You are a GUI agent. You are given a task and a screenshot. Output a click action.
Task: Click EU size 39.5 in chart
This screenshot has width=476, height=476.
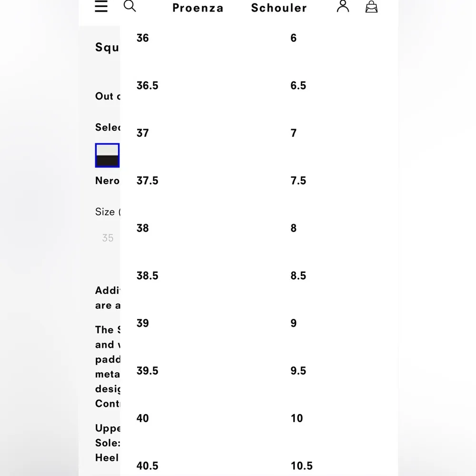tap(147, 371)
